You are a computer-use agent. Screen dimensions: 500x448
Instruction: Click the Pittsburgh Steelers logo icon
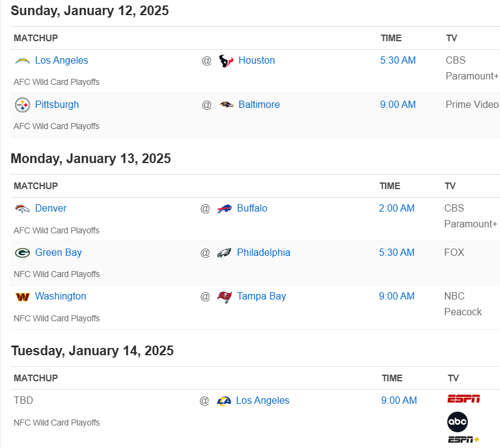tap(22, 105)
